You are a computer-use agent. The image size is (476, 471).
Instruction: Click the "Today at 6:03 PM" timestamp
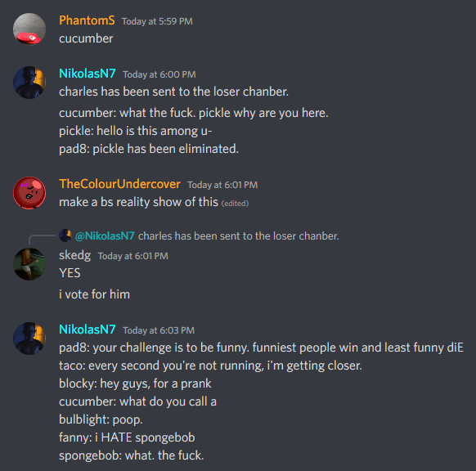[x=159, y=330]
